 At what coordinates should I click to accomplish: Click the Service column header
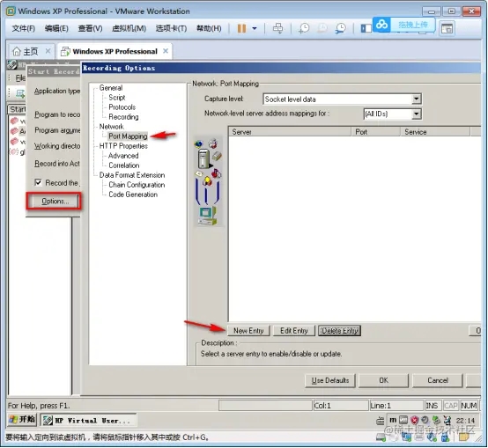click(435, 131)
